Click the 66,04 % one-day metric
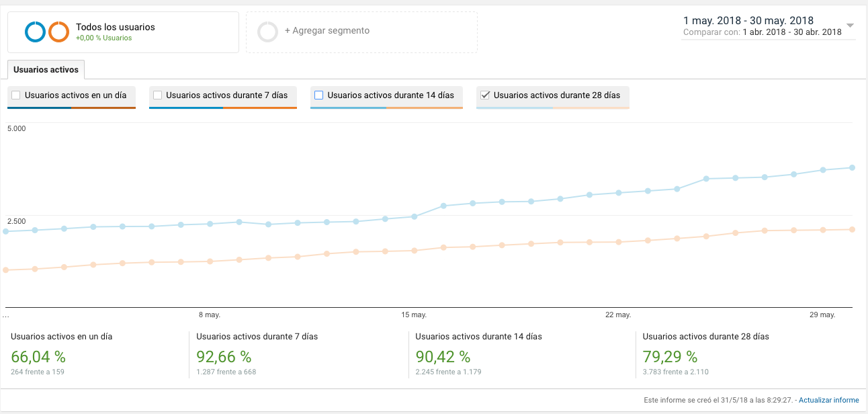 pos(38,356)
